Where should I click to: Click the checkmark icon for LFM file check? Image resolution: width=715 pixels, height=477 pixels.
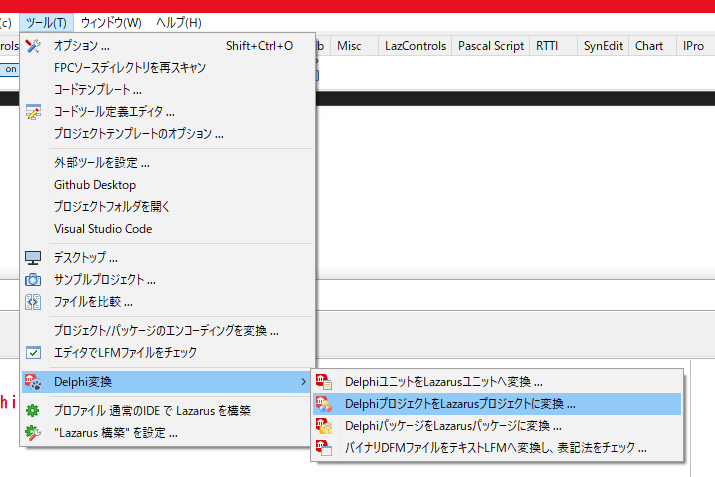(x=33, y=353)
